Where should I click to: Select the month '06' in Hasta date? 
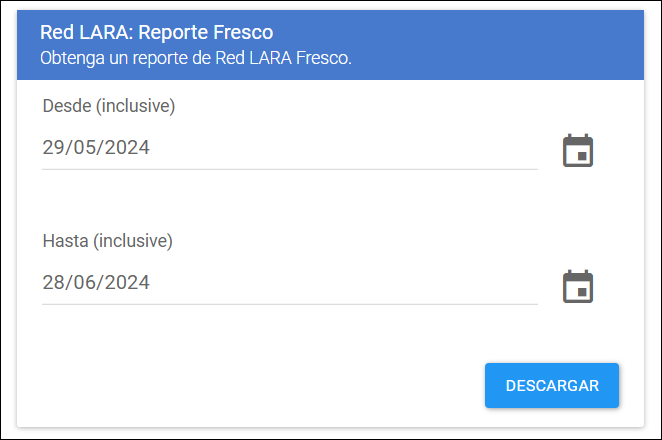coord(84,282)
